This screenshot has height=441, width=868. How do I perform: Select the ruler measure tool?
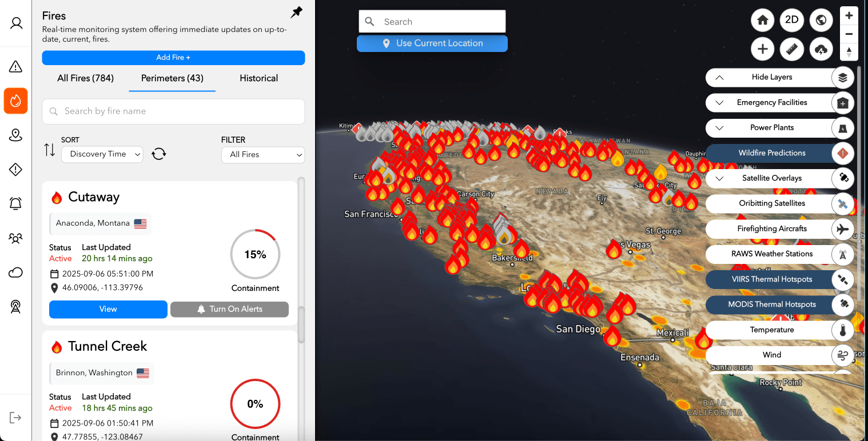click(792, 50)
